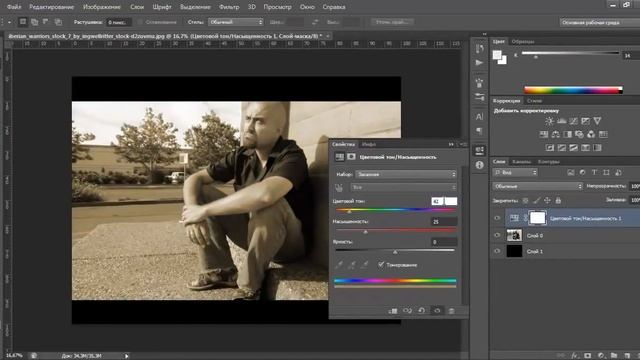Click the Уточн. край button
Screen dimensions: 640x360
pyautogui.click(x=393, y=22)
